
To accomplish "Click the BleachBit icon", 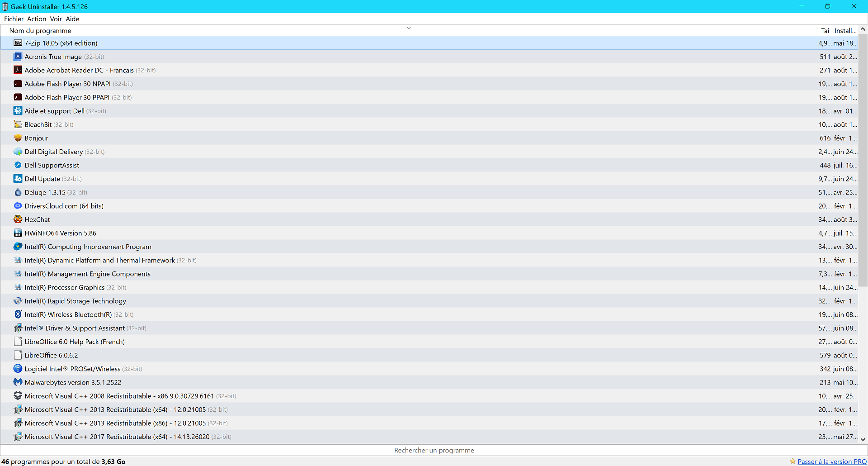I will point(18,124).
